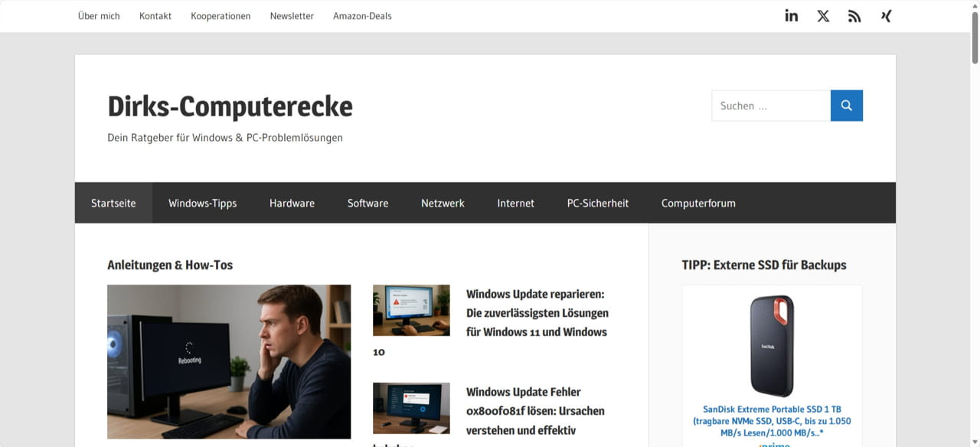Viewport: 980px width, 447px height.
Task: Select the Hardware menu item
Action: [292, 203]
